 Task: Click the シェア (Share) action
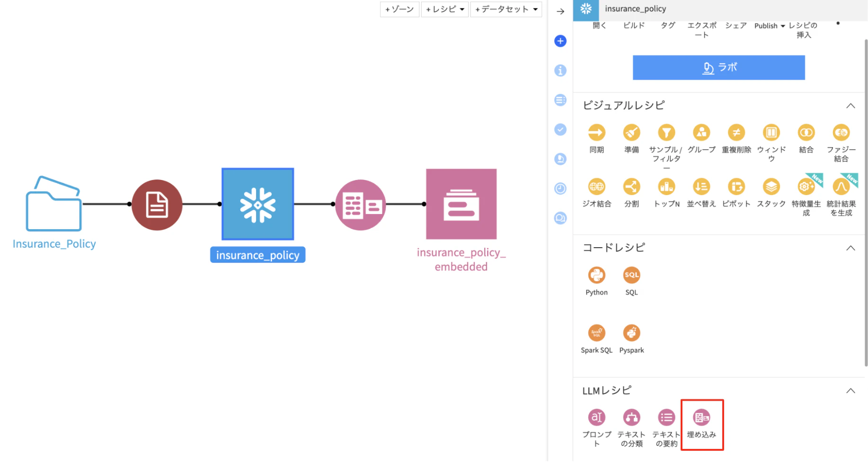(x=736, y=25)
